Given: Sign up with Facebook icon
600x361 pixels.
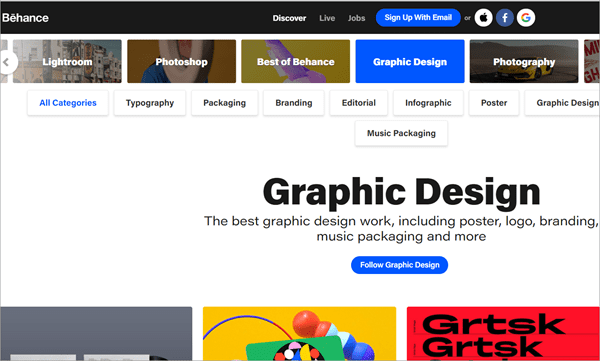Looking at the screenshot, I should [x=505, y=18].
